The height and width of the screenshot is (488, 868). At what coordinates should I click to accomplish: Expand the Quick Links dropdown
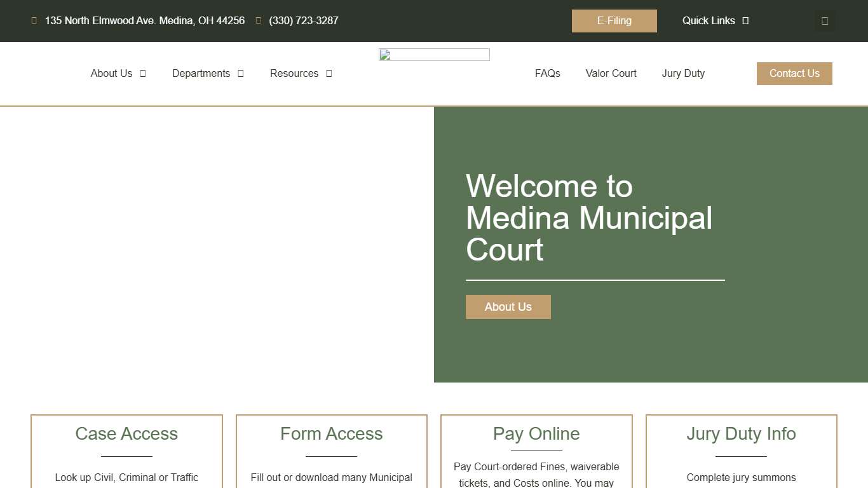[715, 20]
